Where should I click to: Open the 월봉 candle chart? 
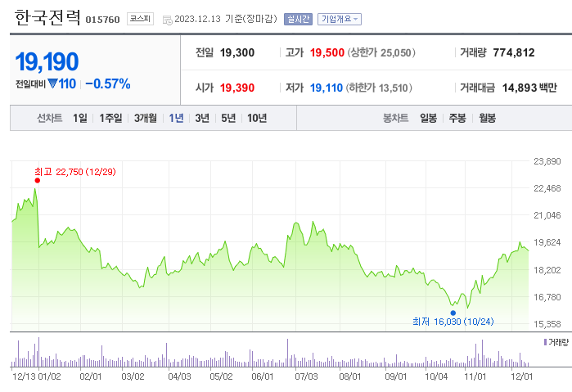[488, 118]
